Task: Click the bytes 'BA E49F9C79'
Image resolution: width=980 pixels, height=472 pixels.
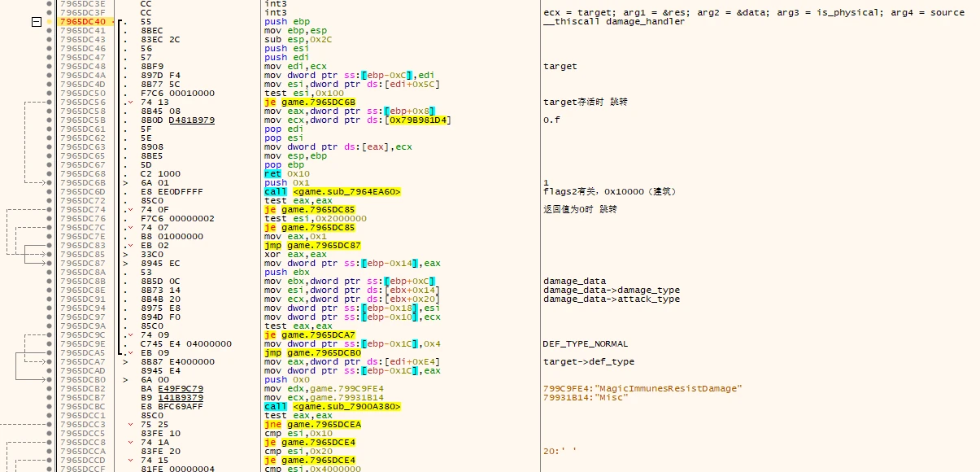Action: tap(172, 389)
